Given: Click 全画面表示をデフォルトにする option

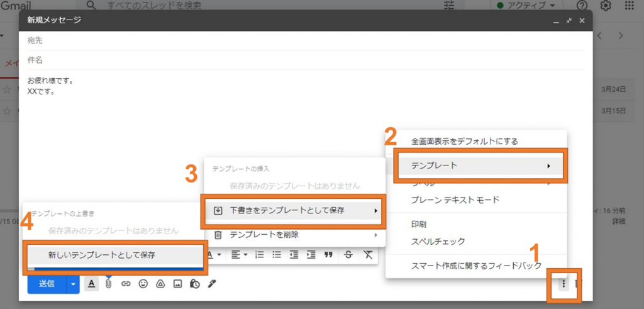Looking at the screenshot, I should point(477,142).
